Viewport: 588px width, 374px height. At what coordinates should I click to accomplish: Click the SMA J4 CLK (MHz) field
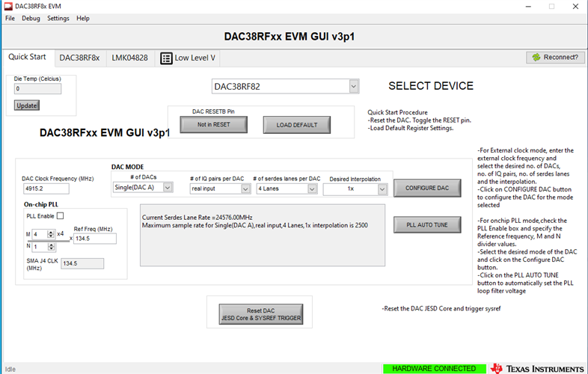[82, 264]
